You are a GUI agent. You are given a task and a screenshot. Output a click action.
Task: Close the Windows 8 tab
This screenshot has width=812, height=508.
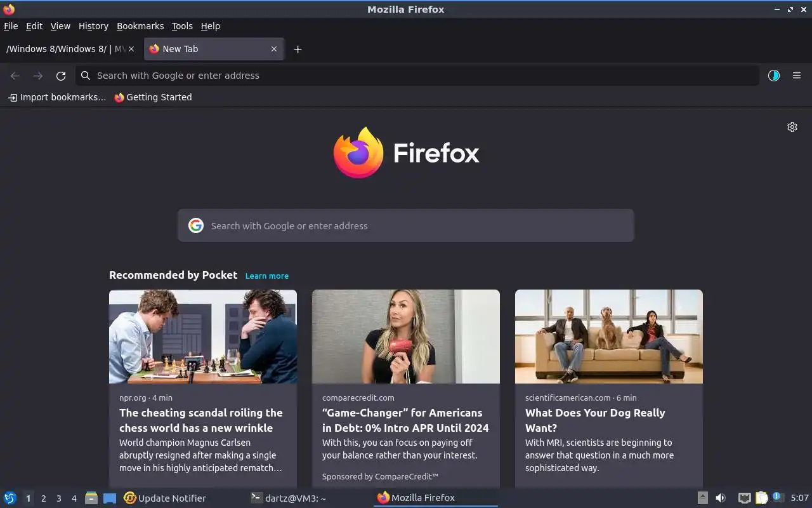tap(131, 49)
